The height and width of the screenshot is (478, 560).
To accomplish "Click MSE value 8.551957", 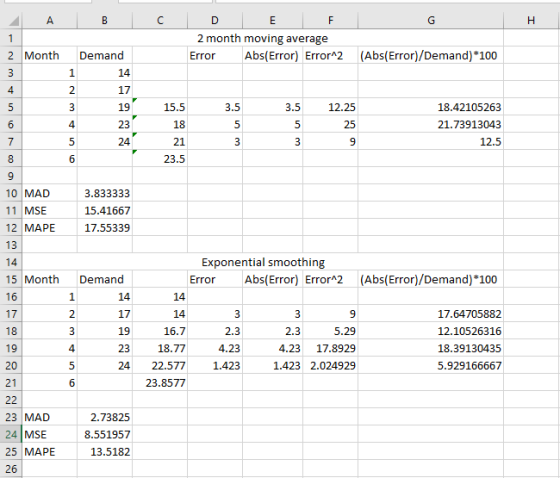I will click(x=105, y=434).
